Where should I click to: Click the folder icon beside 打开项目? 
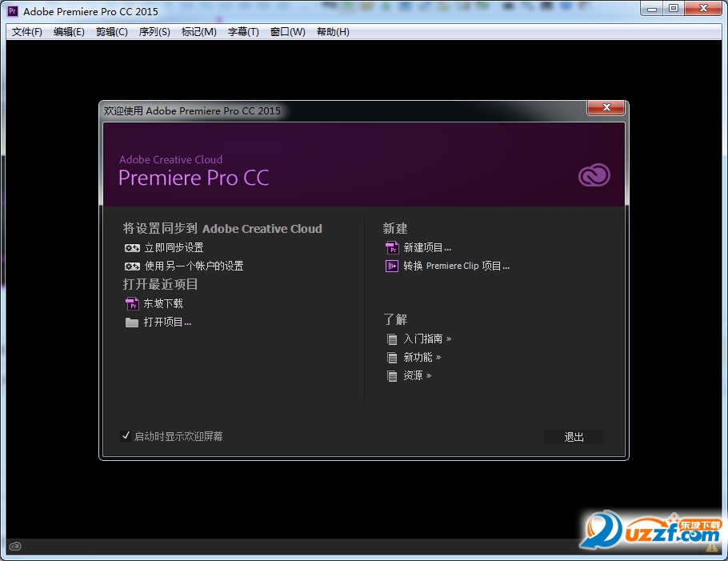(x=132, y=323)
